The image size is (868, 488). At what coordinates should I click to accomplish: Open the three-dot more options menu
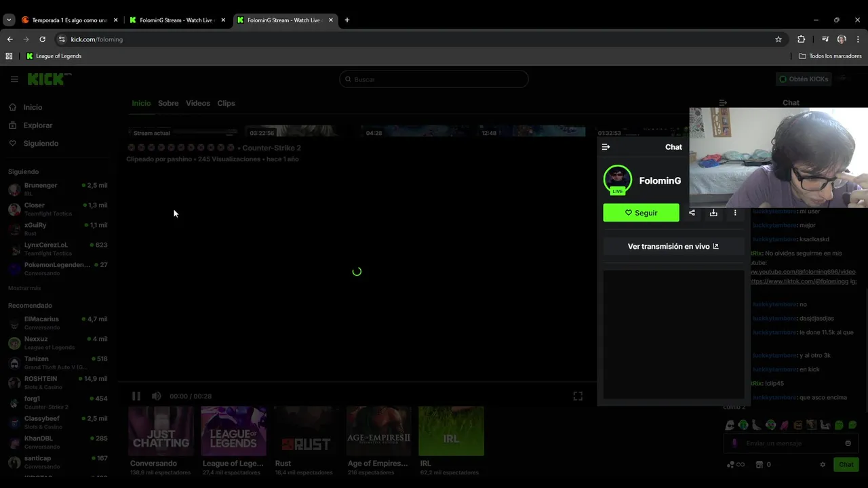pos(735,213)
